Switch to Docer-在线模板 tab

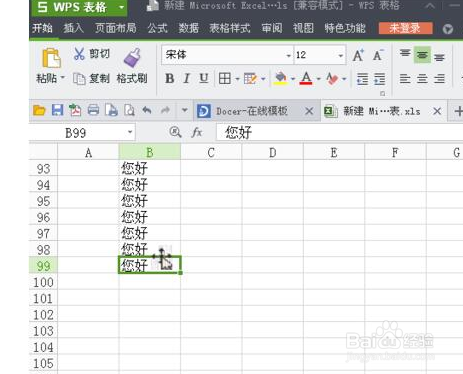click(251, 111)
